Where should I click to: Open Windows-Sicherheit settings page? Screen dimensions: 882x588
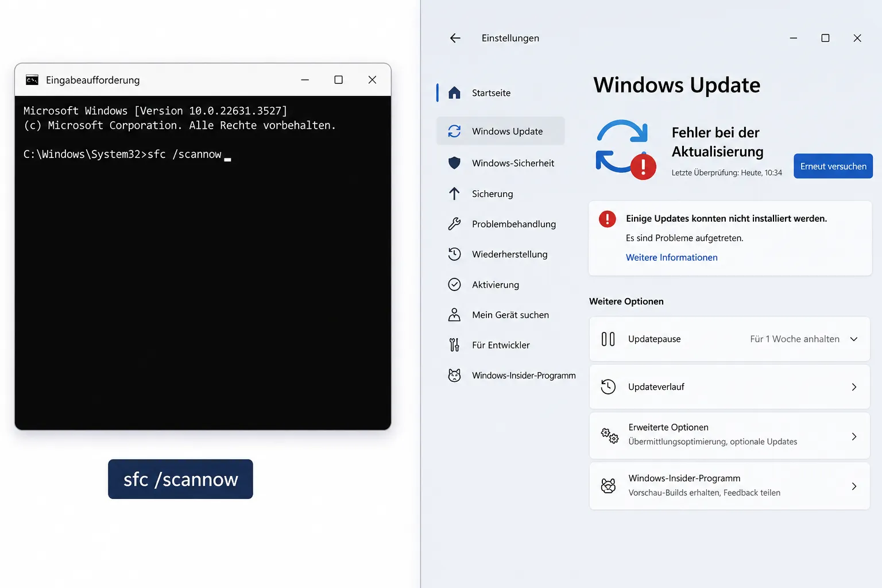coord(501,163)
